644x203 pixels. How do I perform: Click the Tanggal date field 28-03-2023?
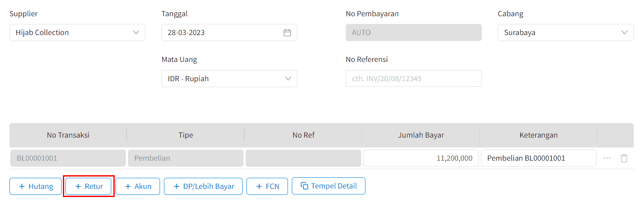tap(223, 32)
